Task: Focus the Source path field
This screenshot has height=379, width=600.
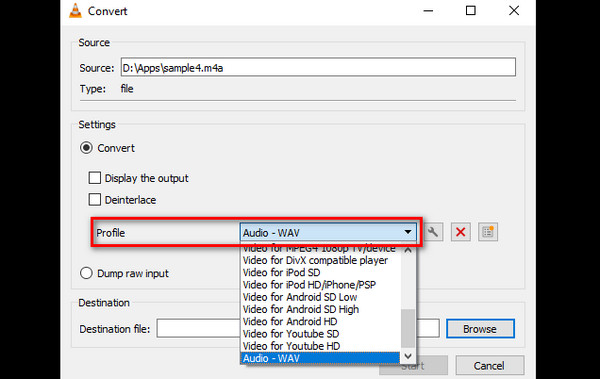Action: [318, 67]
